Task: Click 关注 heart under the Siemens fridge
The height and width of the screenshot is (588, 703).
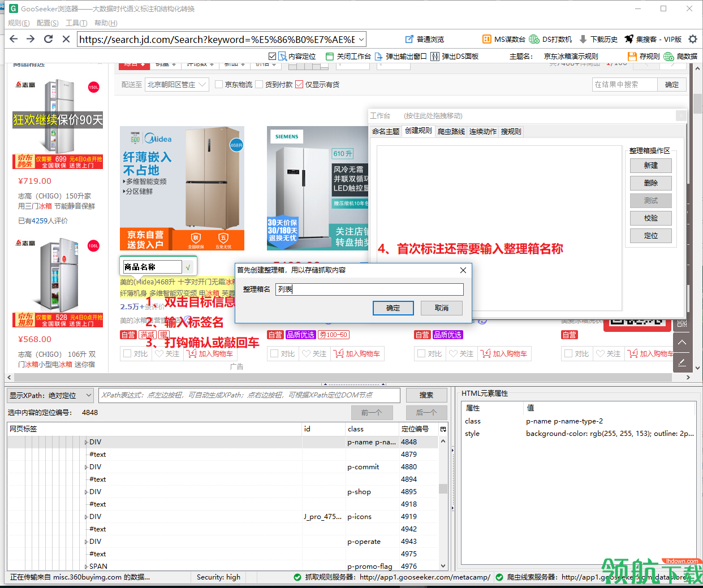Action: 314,354
